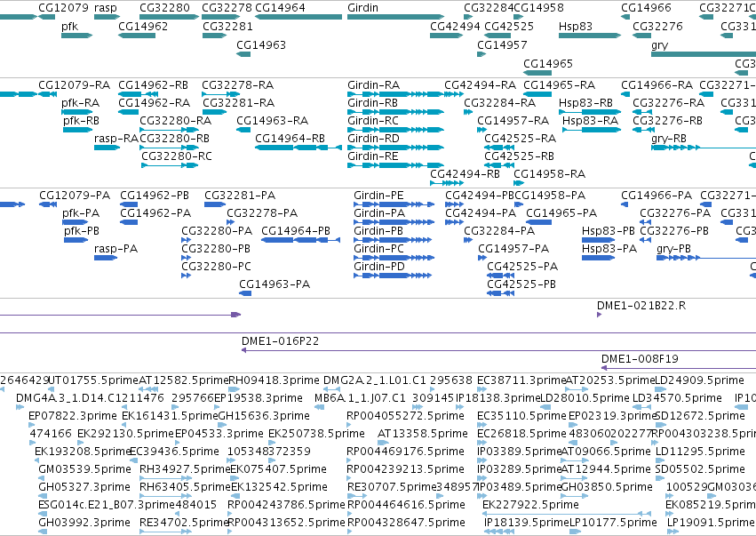Select the CG42494 gene feature
This screenshot has height=536, width=756.
pyautogui.click(x=447, y=36)
